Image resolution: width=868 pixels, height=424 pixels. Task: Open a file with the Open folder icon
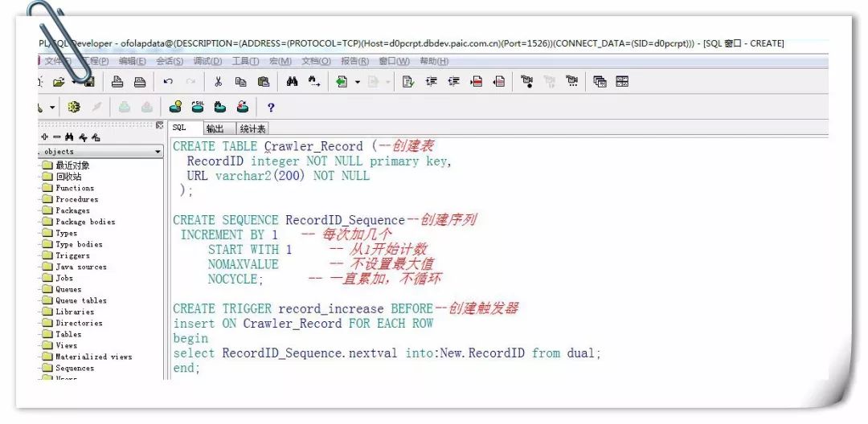(59, 83)
